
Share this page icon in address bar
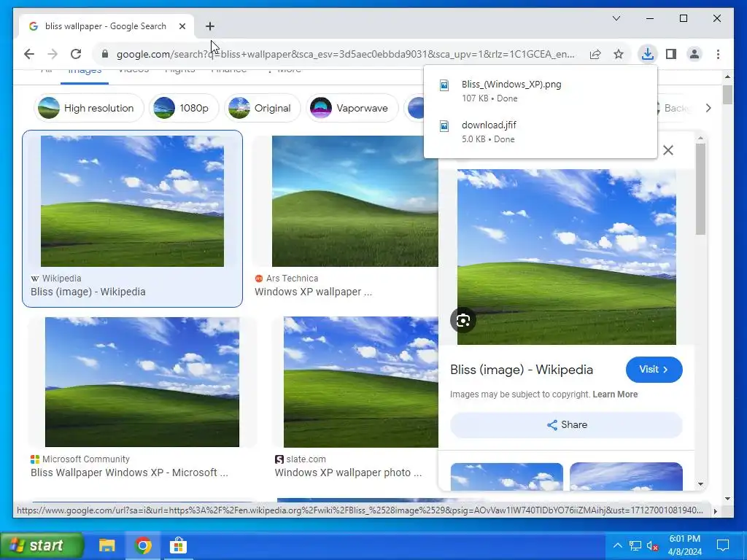[595, 54]
